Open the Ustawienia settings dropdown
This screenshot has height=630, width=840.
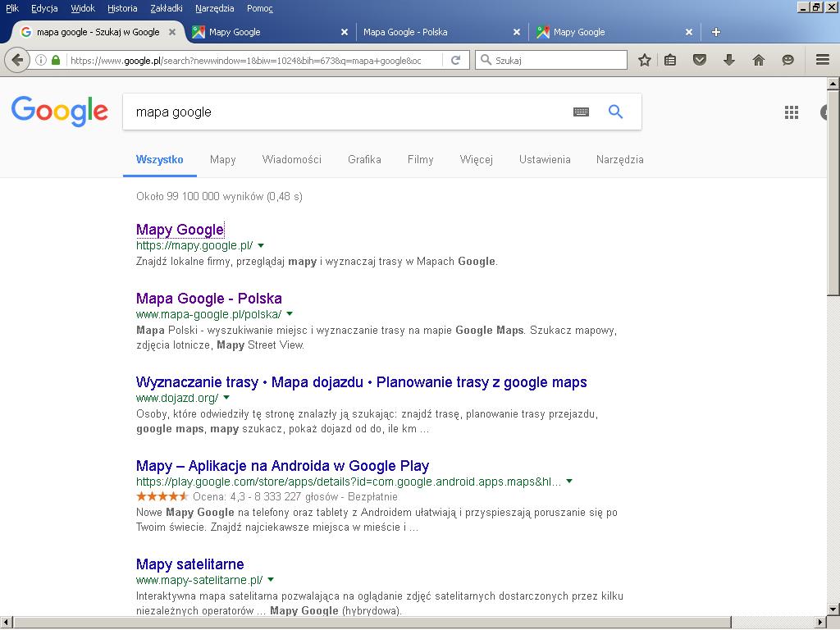pyautogui.click(x=545, y=160)
